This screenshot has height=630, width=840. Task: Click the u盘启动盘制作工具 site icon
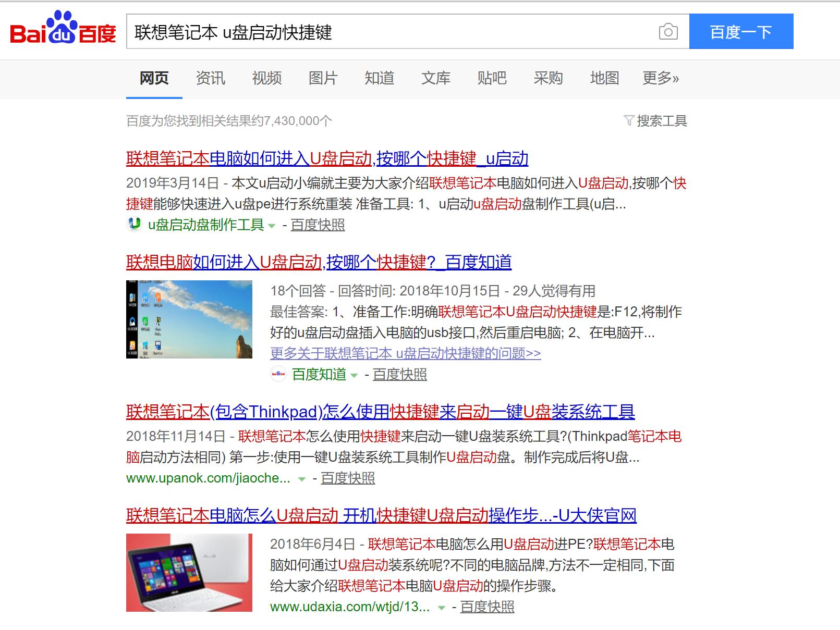pos(134,225)
